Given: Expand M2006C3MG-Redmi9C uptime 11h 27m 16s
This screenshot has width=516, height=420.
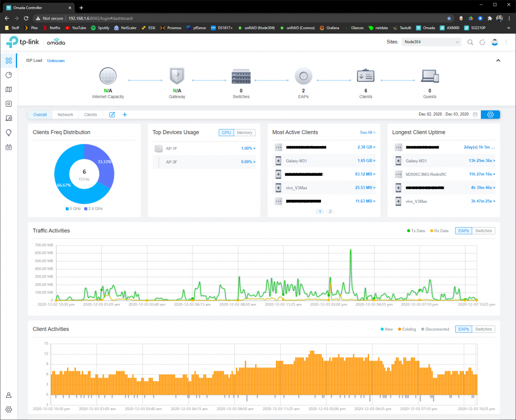Looking at the screenshot, I should click(482, 174).
